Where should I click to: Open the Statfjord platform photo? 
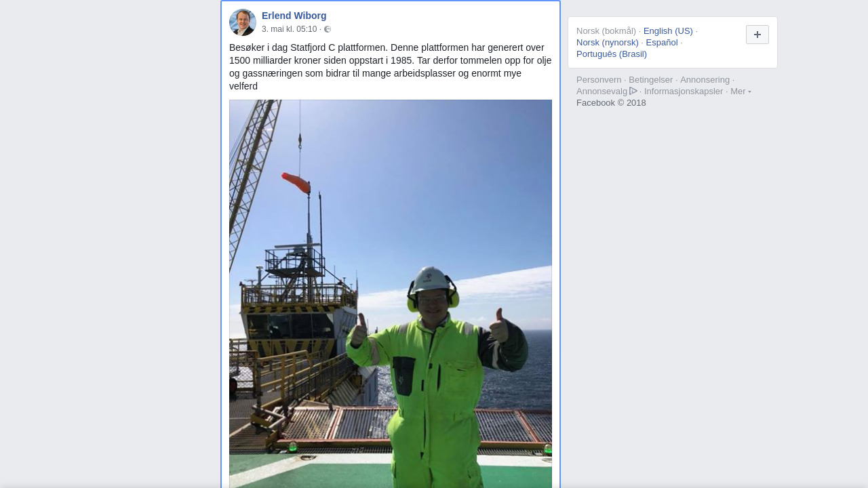tap(391, 293)
